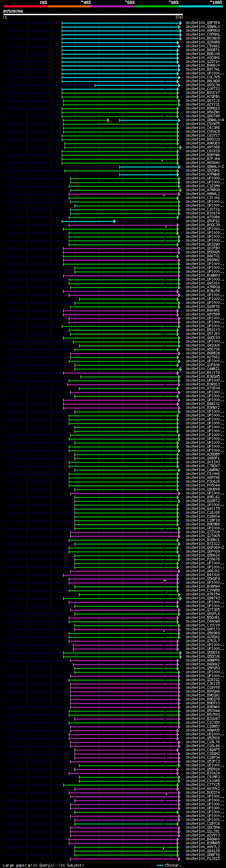Screen dimensions: 226x868
Task: Click the UniRef100_Q9SC34 label
Action: (x=203, y=85)
